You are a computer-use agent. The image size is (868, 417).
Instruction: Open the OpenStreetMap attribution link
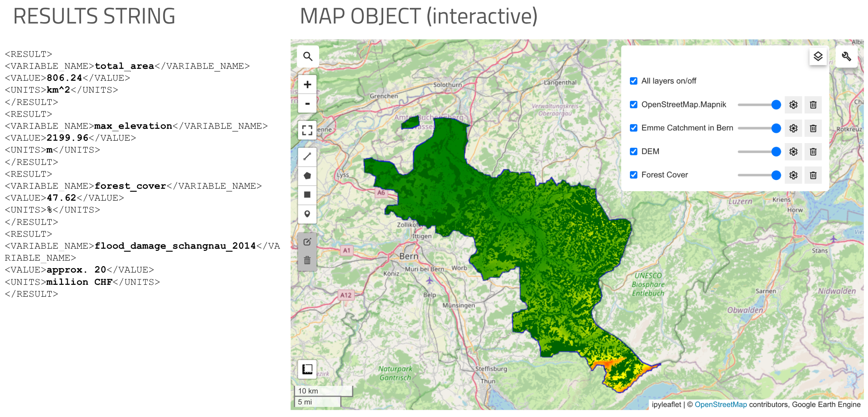click(x=720, y=404)
